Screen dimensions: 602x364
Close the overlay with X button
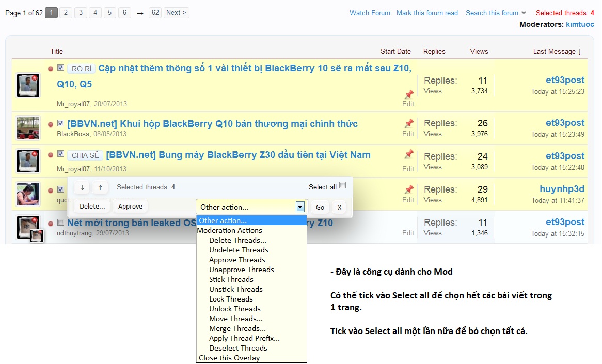pyautogui.click(x=339, y=208)
